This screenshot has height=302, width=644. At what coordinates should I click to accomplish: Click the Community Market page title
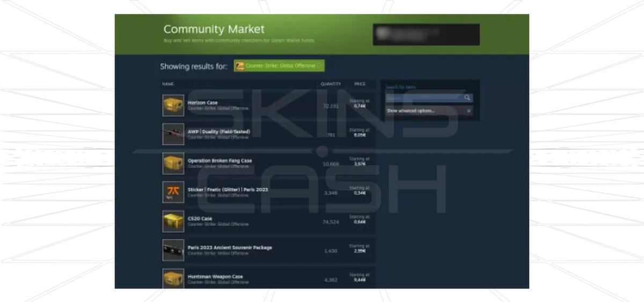[x=214, y=30]
